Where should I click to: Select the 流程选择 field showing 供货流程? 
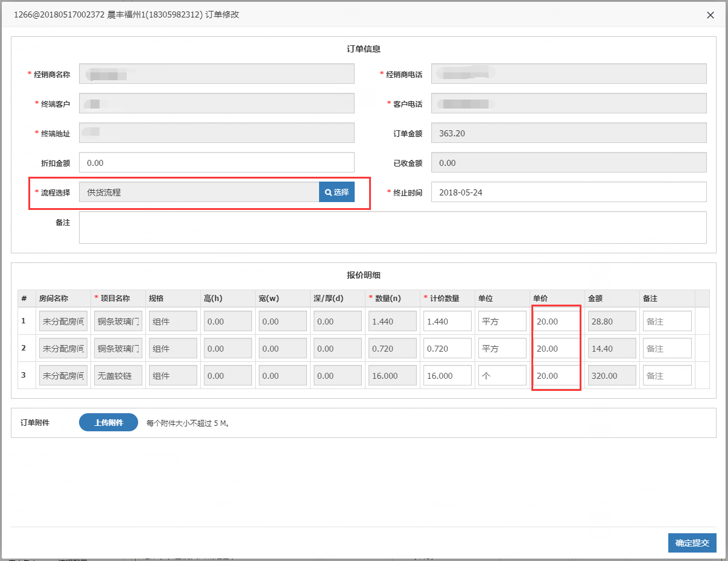199,192
